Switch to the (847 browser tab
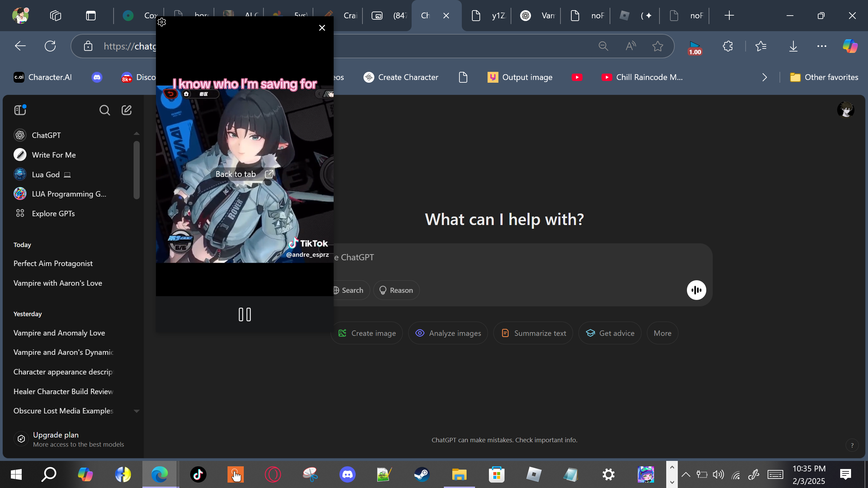This screenshot has height=488, width=868. coord(388,16)
